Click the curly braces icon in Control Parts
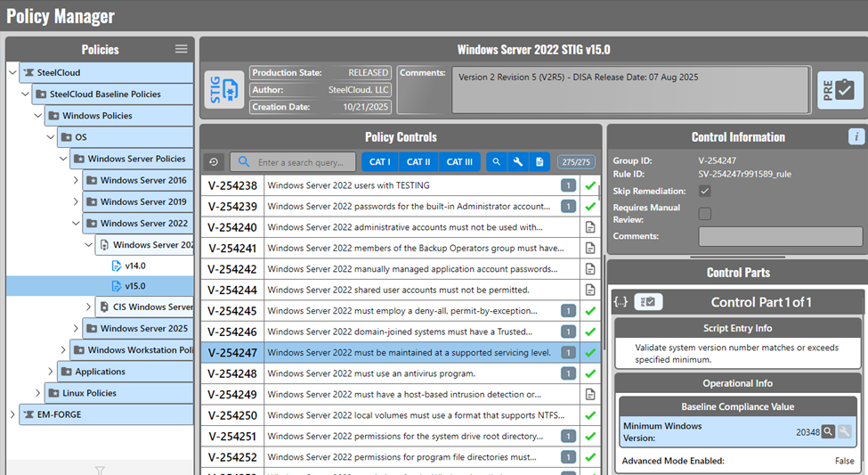 click(621, 302)
